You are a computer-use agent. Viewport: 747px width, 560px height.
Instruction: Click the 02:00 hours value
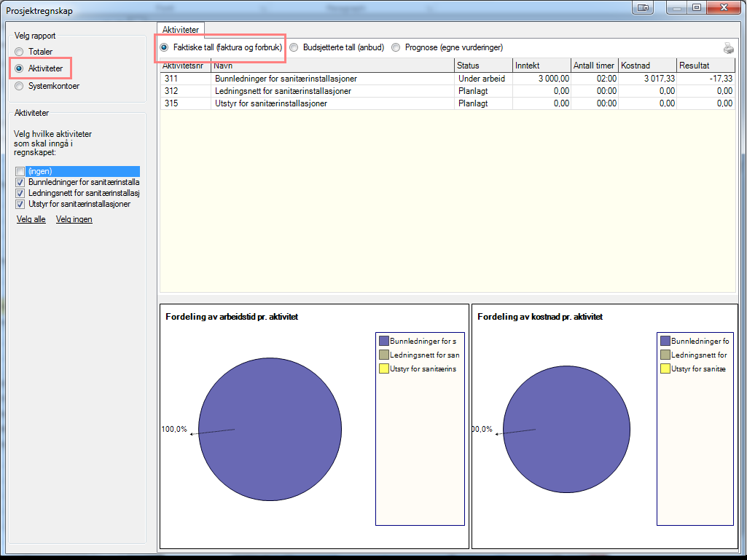point(606,79)
